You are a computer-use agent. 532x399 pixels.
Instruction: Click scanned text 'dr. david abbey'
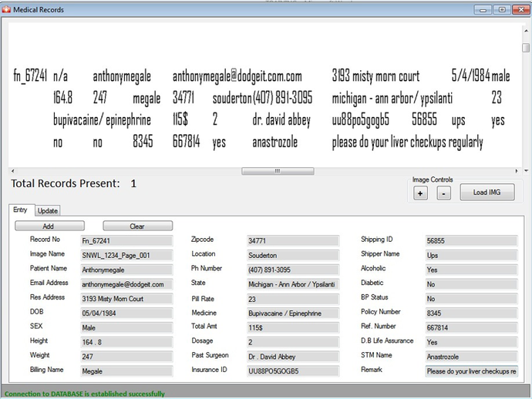(281, 120)
